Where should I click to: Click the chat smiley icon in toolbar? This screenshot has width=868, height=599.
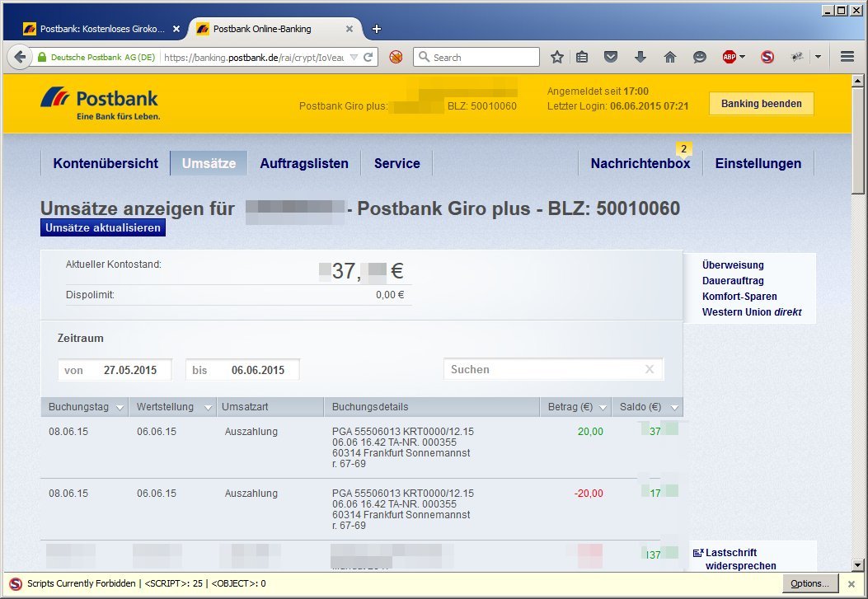pyautogui.click(x=700, y=57)
